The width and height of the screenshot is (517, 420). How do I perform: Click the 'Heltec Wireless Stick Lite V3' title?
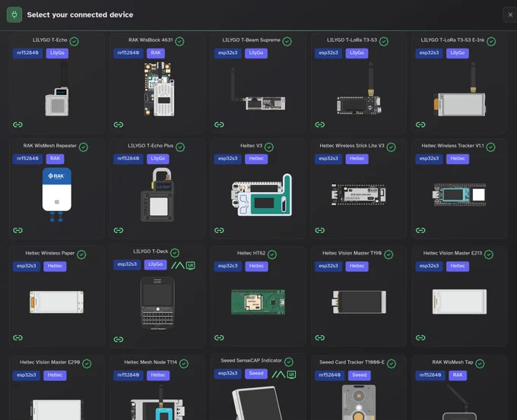tap(352, 146)
